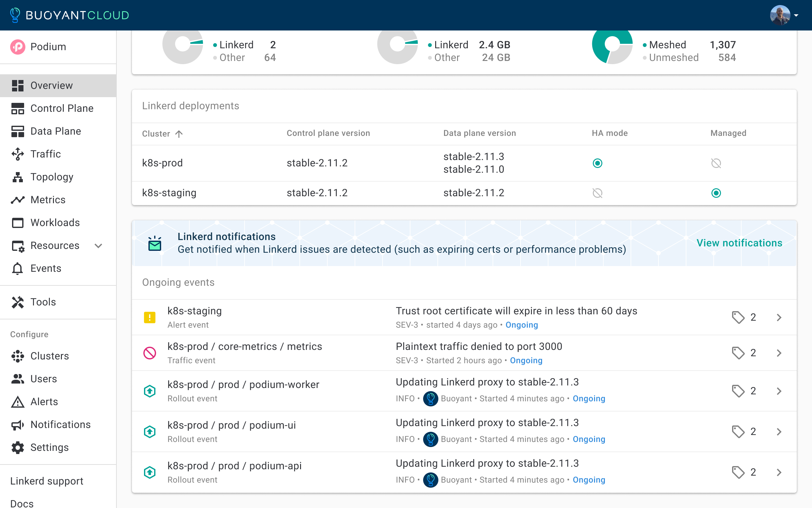812x508 pixels.
Task: Click the Events bell icon
Action: (x=17, y=269)
